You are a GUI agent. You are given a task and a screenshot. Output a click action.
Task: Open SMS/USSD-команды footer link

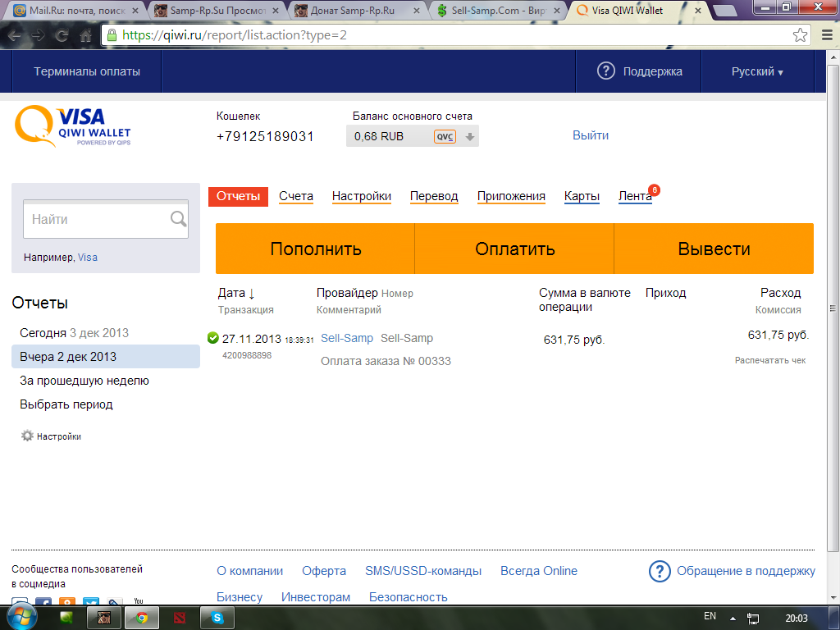pyautogui.click(x=423, y=571)
